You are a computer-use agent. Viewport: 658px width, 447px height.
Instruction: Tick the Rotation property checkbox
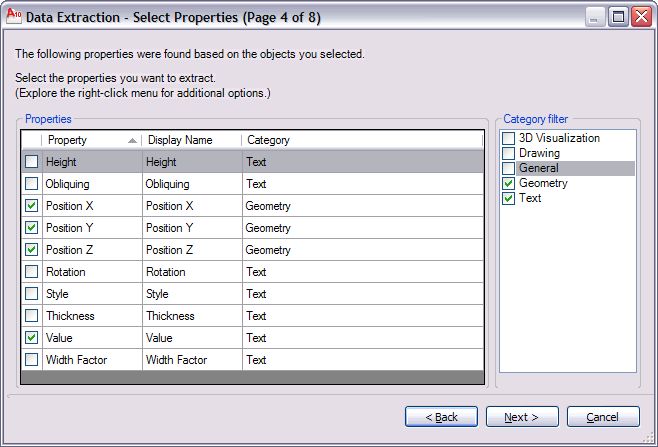[32, 272]
